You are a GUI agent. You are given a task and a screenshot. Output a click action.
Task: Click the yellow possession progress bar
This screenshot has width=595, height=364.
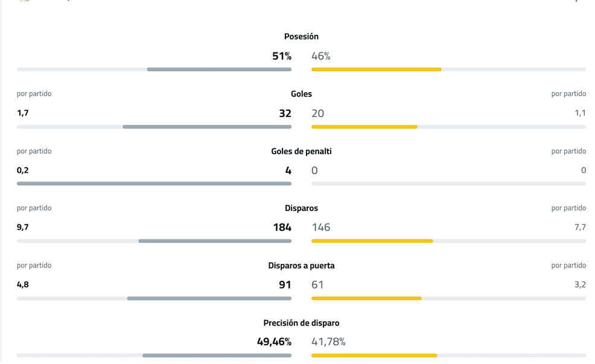point(376,69)
